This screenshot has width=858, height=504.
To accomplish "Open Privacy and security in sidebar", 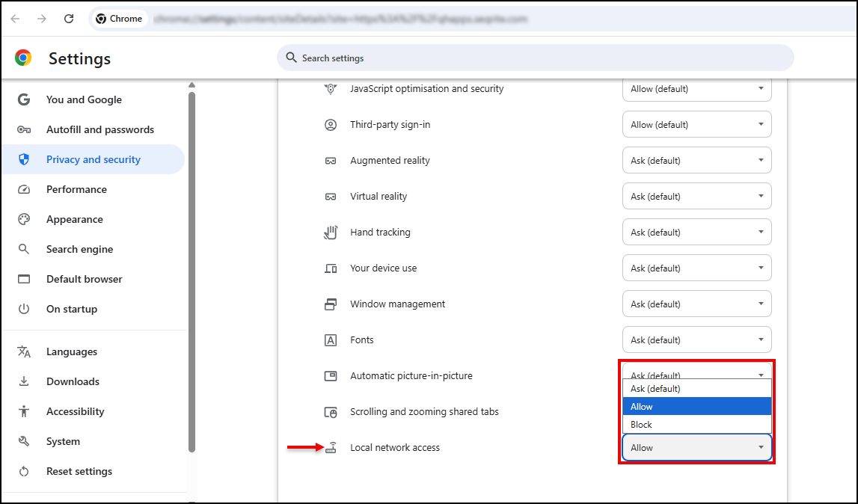I will [x=93, y=159].
